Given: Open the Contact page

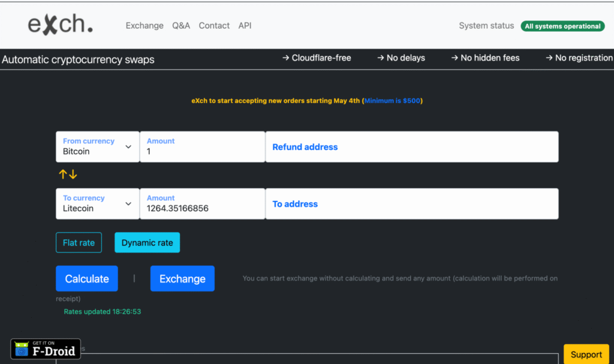Looking at the screenshot, I should (214, 25).
